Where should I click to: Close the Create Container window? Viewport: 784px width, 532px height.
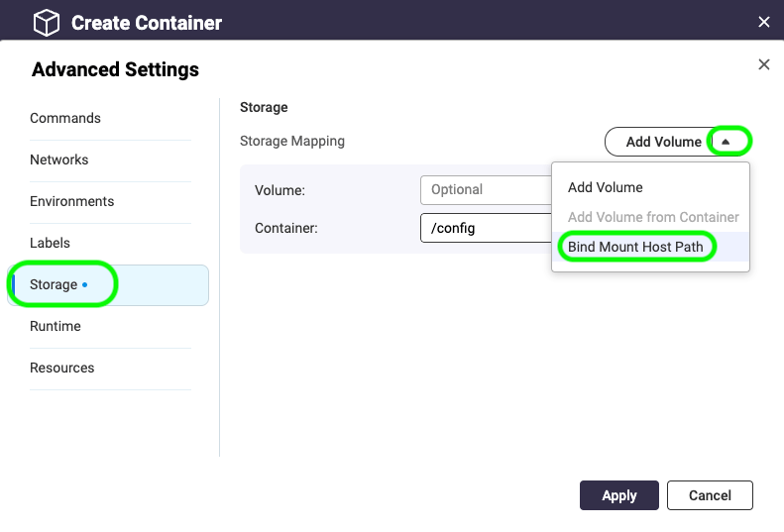763,22
